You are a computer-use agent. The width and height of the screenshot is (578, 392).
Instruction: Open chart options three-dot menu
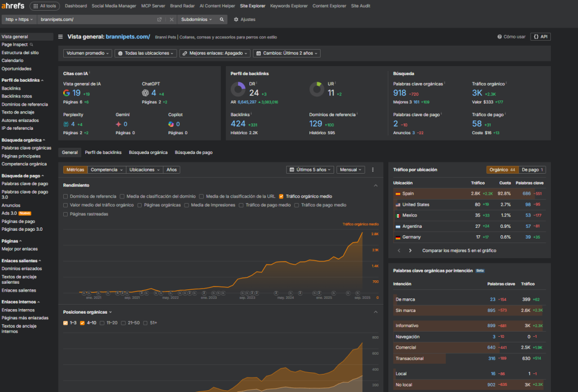[x=373, y=170]
